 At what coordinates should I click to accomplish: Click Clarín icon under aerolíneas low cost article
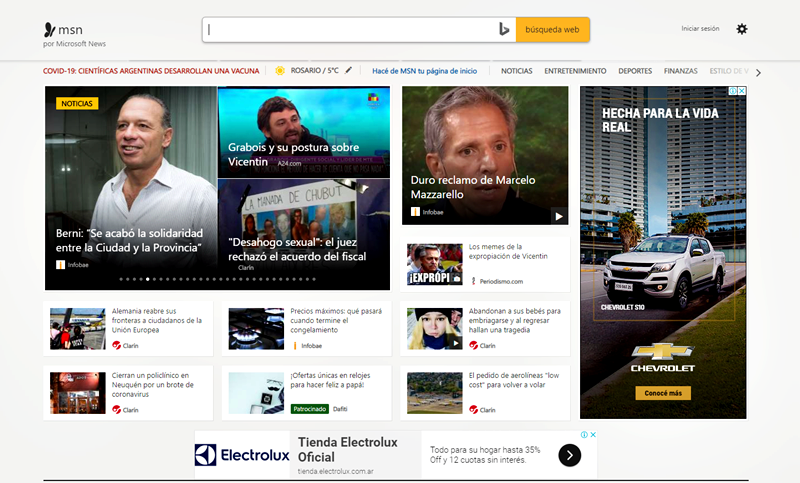473,410
